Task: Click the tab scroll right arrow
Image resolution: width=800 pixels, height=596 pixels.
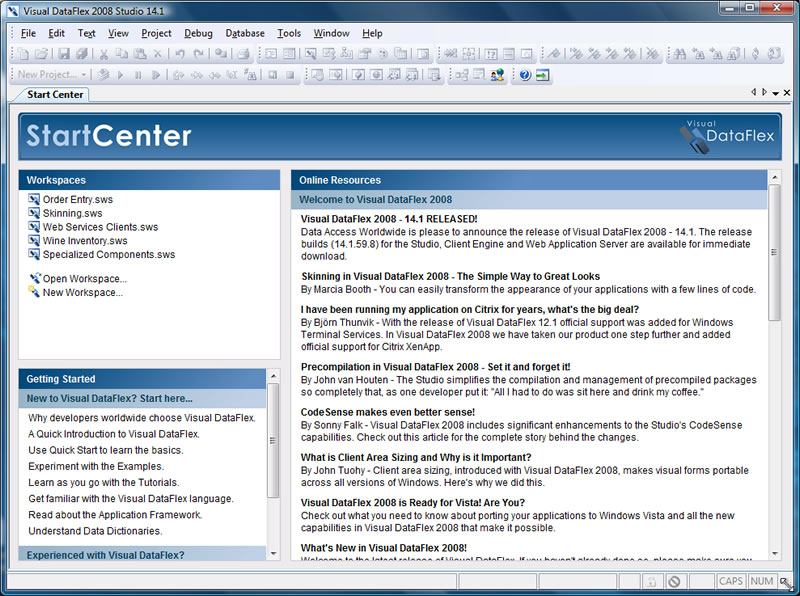Action: tap(764, 92)
